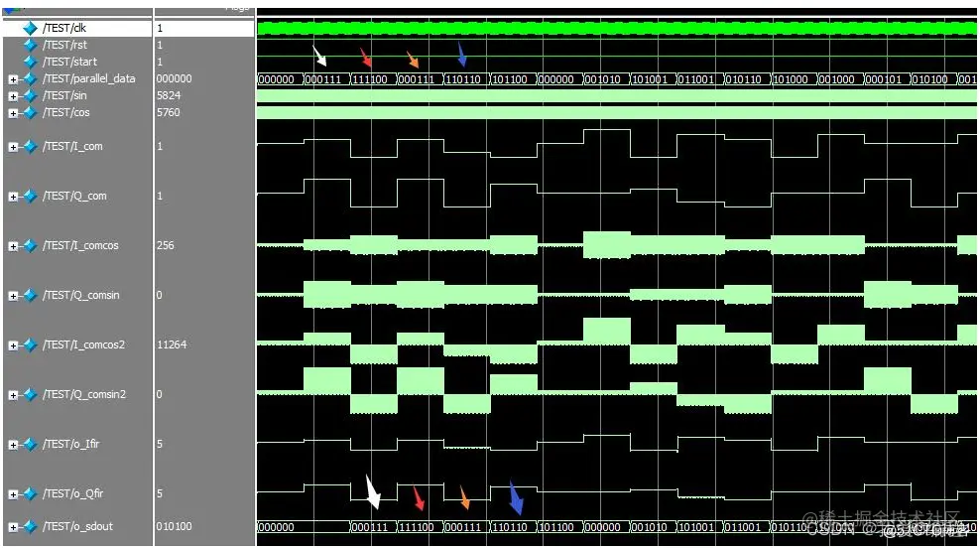Select the /TEST/clk signal name
Image resolution: width=980 pixels, height=548 pixels.
(64, 28)
